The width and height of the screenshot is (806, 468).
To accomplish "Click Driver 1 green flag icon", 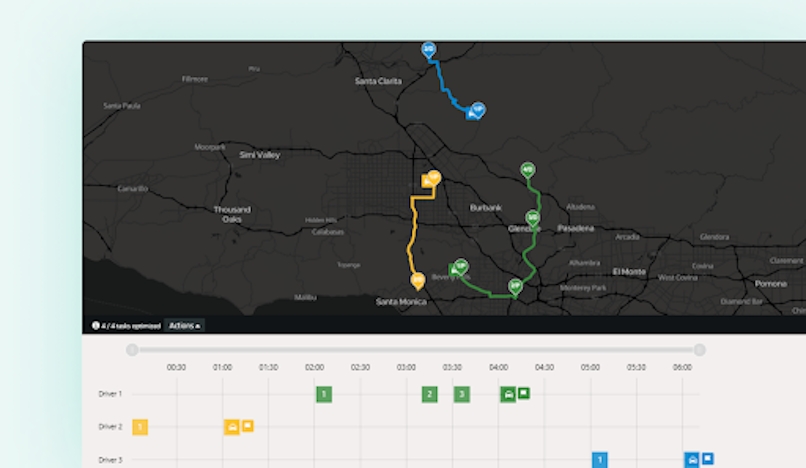I will point(524,393).
